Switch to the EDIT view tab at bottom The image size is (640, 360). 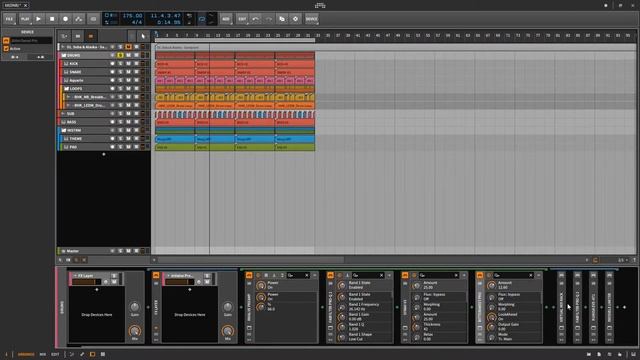55,354
